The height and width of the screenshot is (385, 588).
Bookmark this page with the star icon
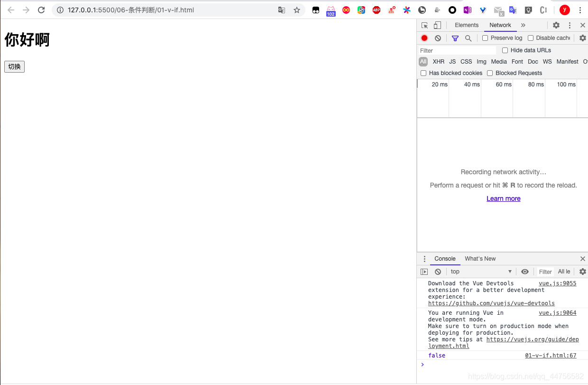click(297, 10)
